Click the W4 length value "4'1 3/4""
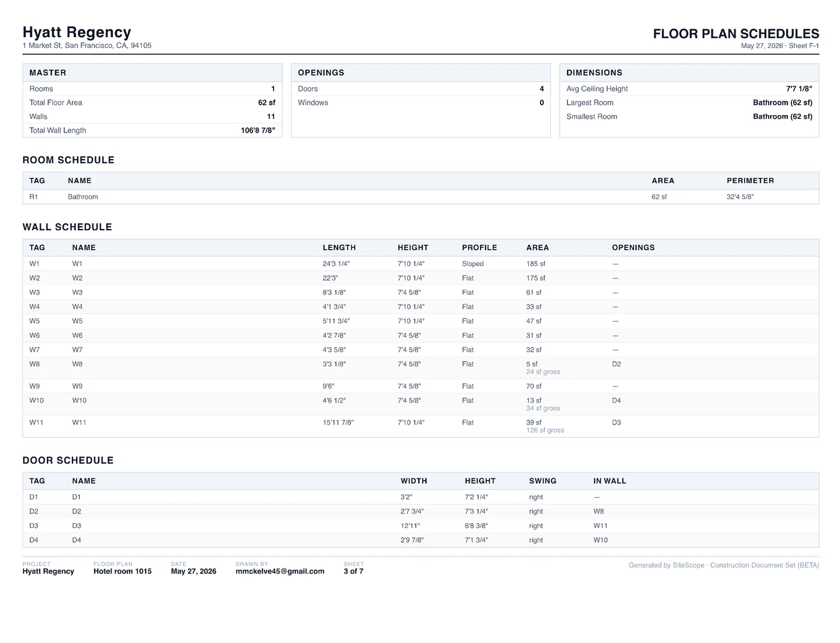 [x=334, y=307]
